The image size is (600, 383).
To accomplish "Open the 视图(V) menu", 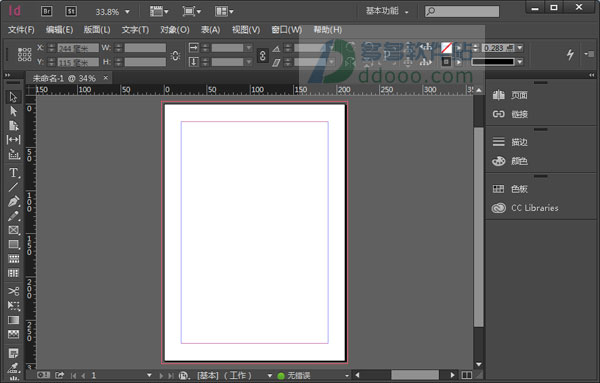I will click(x=246, y=30).
